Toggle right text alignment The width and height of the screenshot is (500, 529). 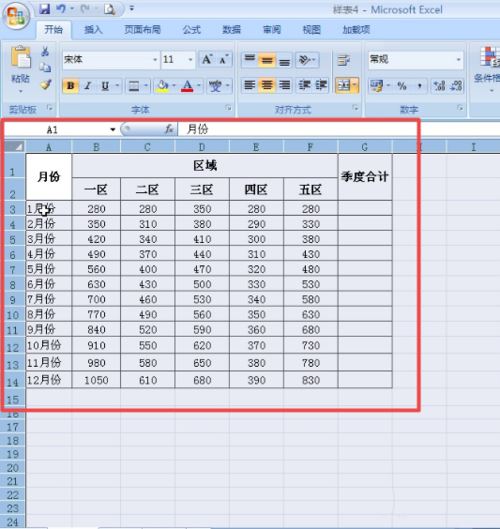(x=284, y=85)
